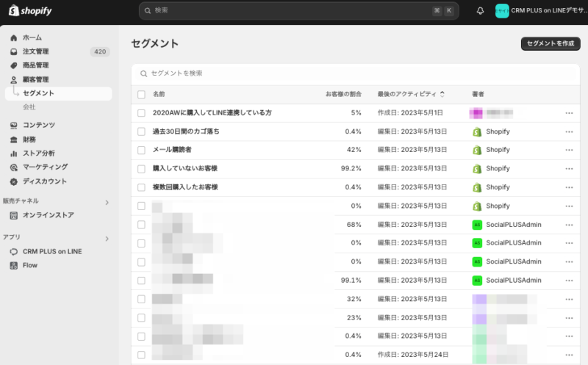Select checkbox for 過去30日間のカゴ落ち

(141, 131)
